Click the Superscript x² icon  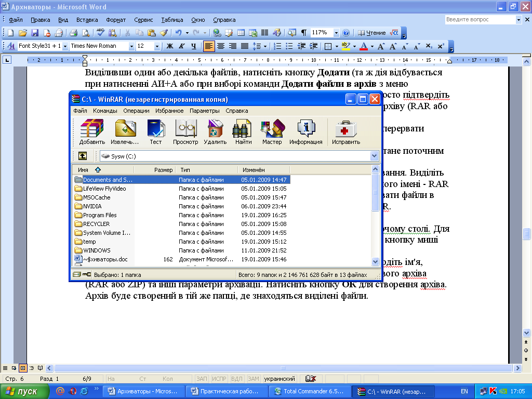pos(441,46)
